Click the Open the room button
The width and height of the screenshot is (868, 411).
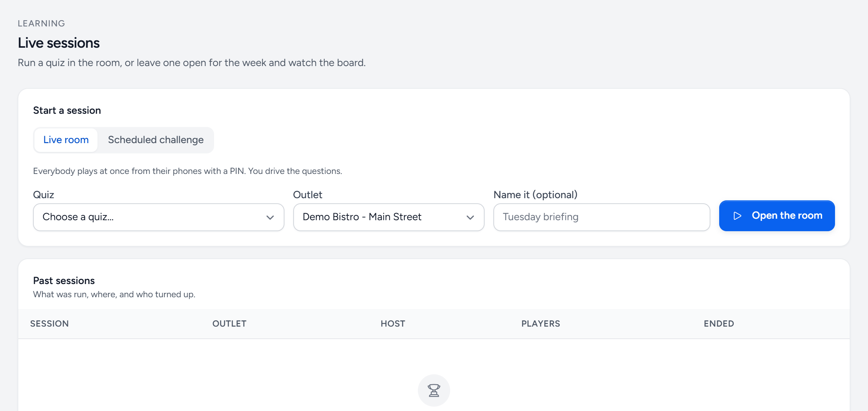[x=777, y=216]
